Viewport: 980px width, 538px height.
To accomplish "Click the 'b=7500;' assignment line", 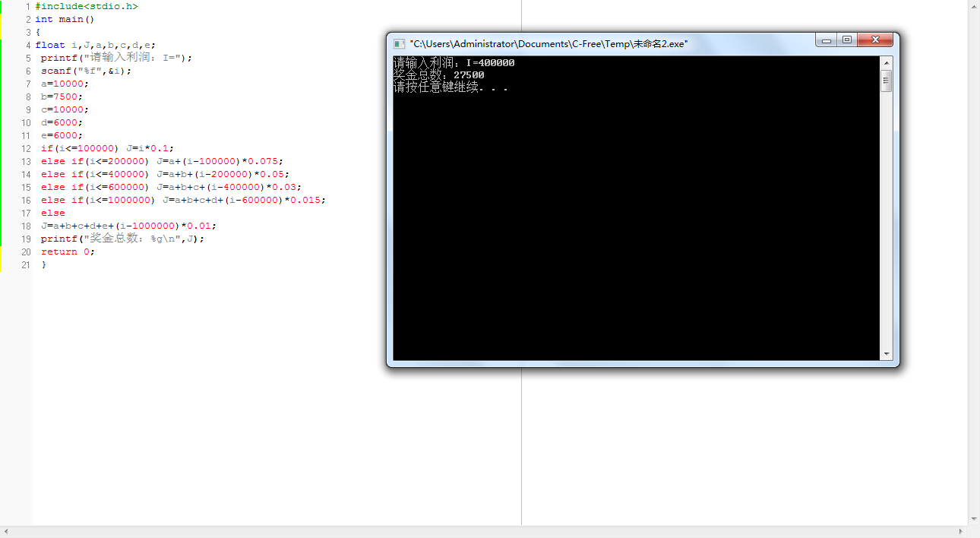I will pyautogui.click(x=62, y=97).
